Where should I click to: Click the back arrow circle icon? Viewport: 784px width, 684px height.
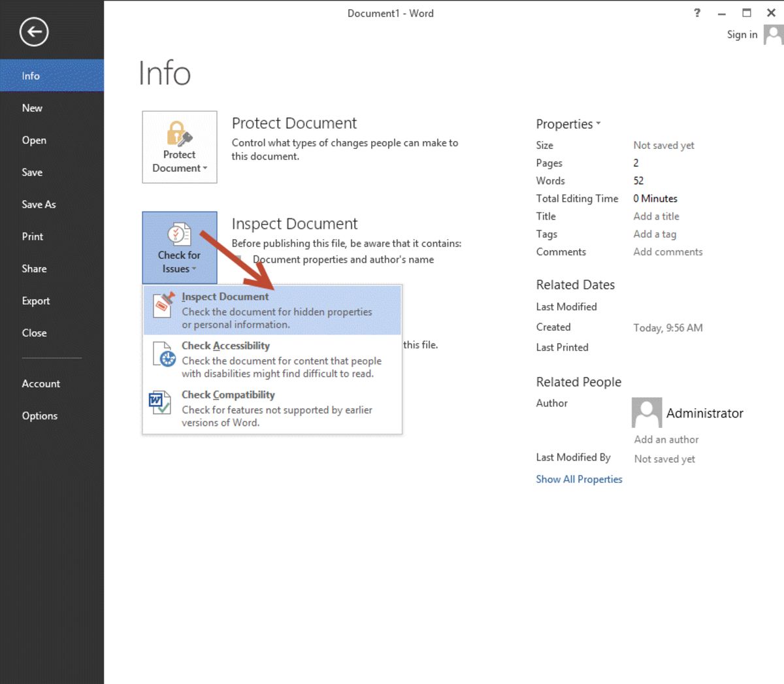34,32
